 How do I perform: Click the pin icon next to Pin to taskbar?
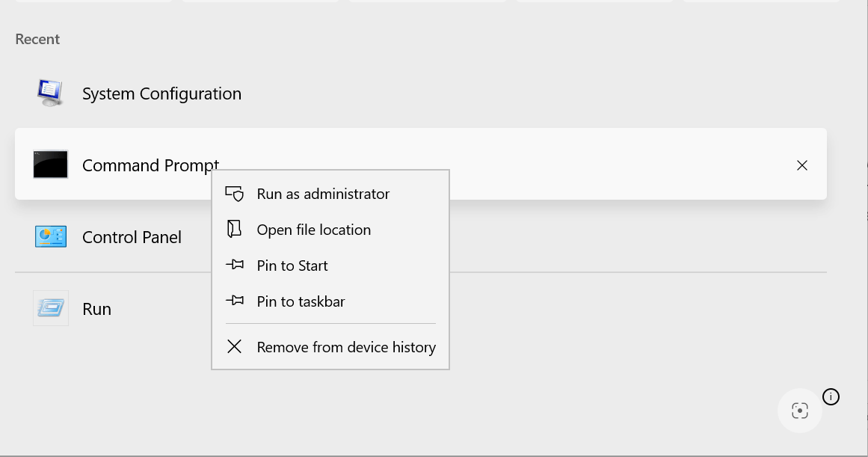tap(235, 301)
